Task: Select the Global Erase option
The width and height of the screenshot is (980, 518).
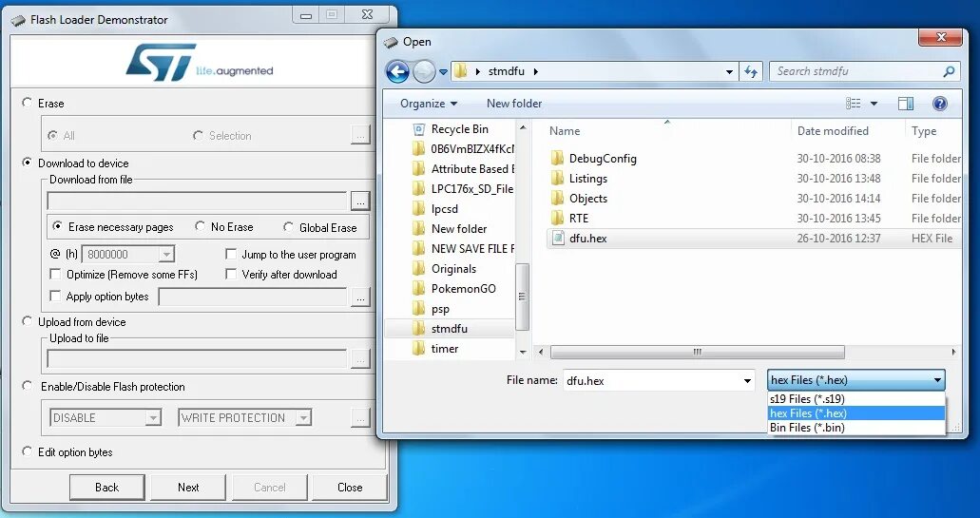Action: point(288,227)
